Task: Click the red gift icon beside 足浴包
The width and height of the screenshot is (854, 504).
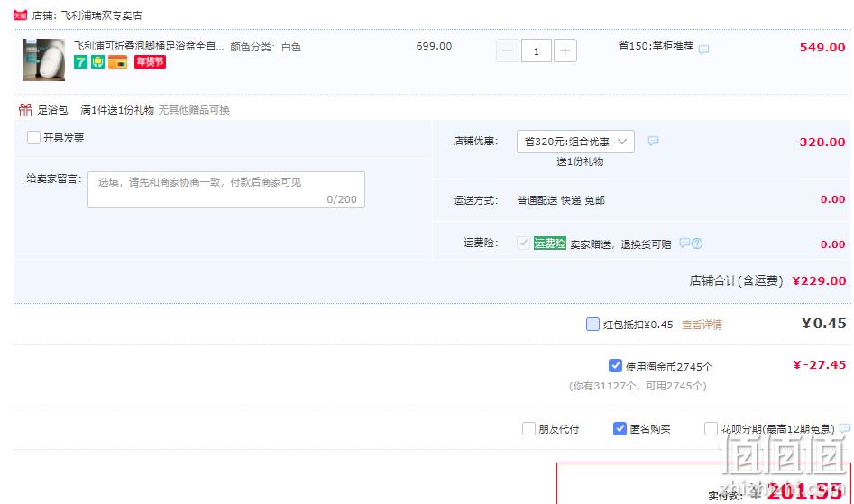Action: tap(25, 110)
